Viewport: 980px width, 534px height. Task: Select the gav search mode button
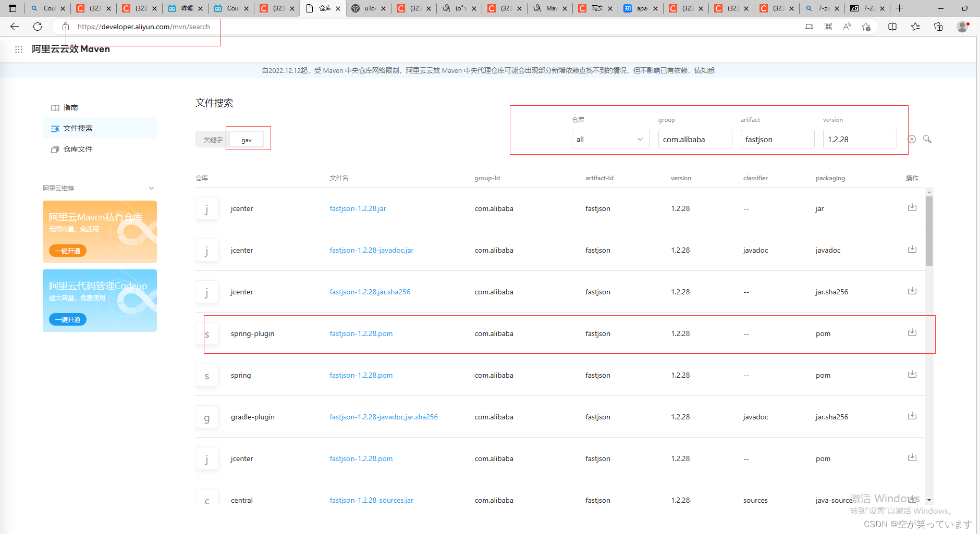[x=246, y=139]
